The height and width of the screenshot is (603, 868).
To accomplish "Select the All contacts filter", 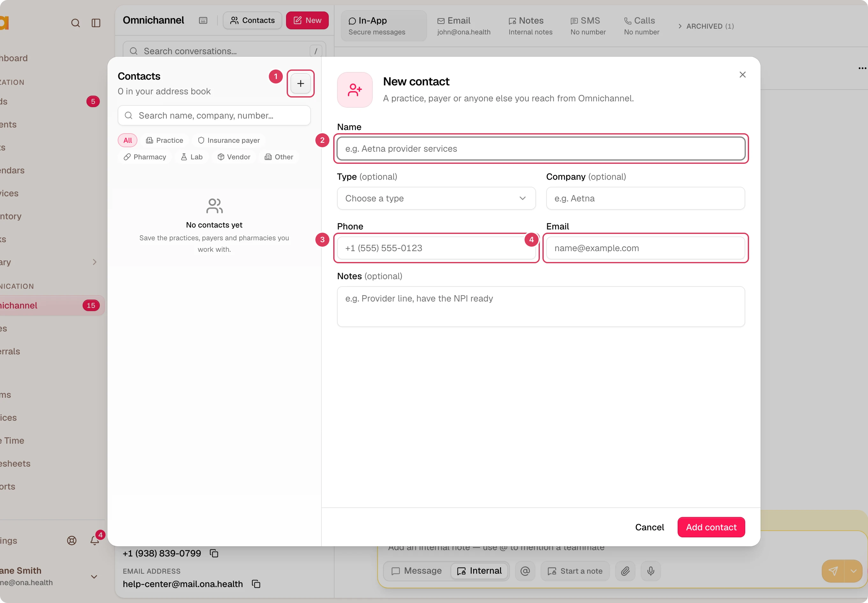I will pos(128,140).
